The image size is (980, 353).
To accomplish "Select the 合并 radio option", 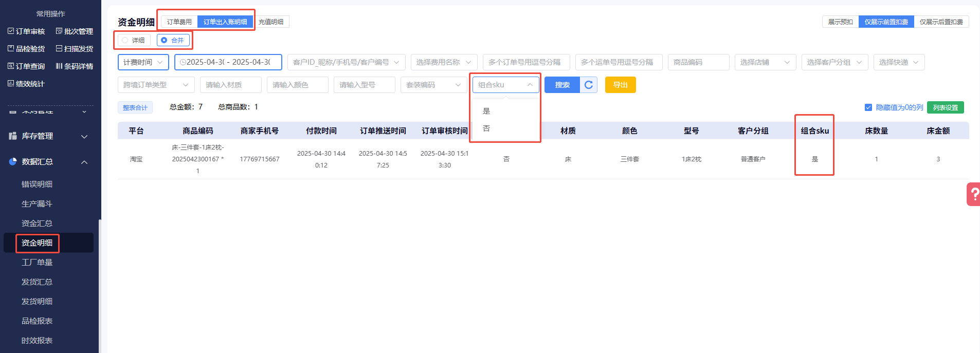I will coord(164,40).
